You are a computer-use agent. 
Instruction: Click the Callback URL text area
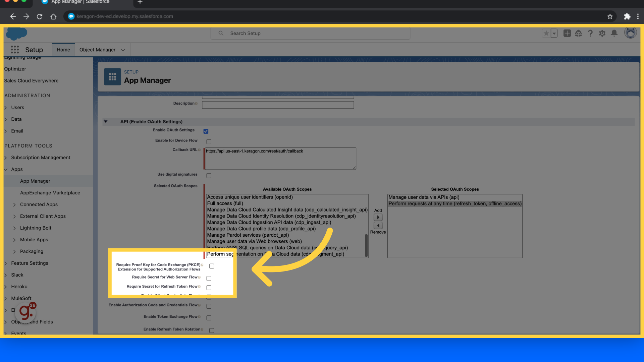pos(280,159)
